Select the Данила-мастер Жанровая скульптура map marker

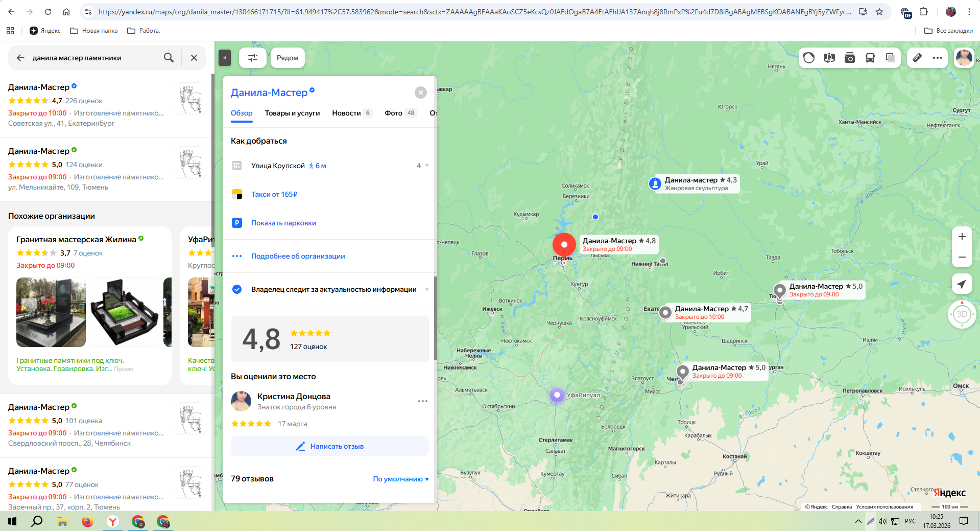[655, 183]
